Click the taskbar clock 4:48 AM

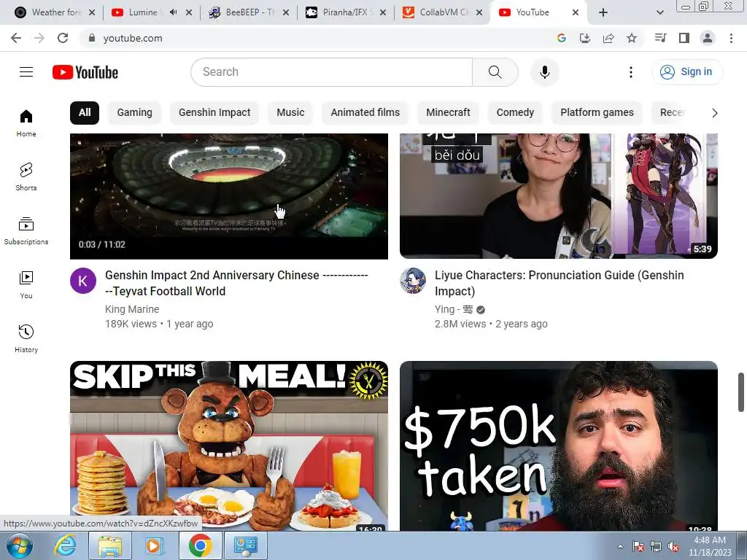(710, 545)
